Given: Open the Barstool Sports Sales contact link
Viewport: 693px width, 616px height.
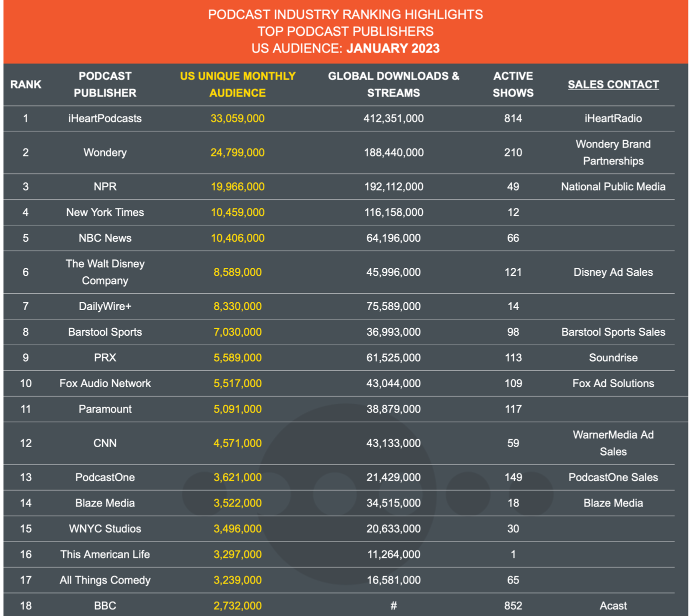Looking at the screenshot, I should point(613,332).
